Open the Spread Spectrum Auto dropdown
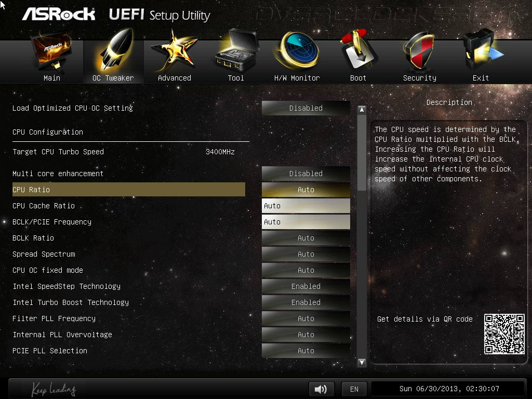Viewport: 532px width, 399px height. (305, 254)
